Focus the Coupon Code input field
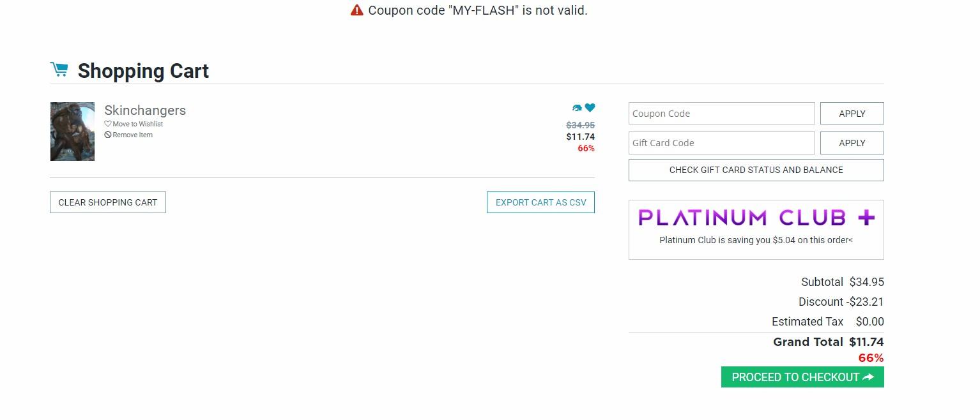Image resolution: width=980 pixels, height=420 pixels. click(721, 114)
